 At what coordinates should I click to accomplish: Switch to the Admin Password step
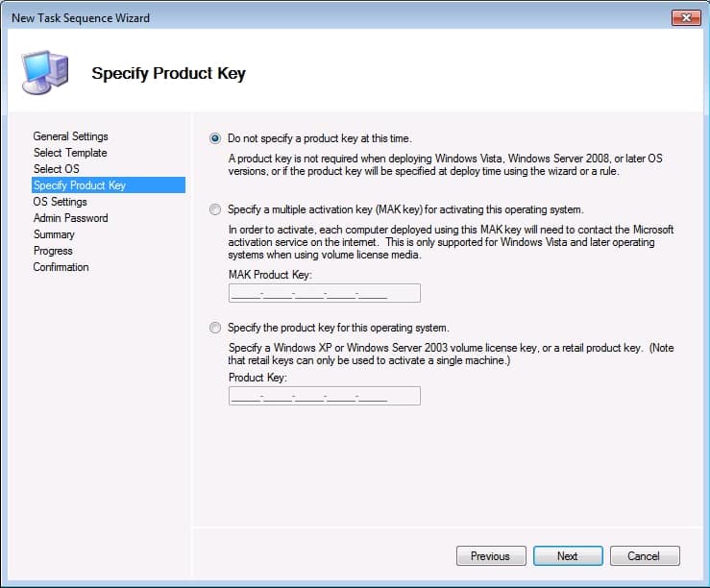coord(71,218)
